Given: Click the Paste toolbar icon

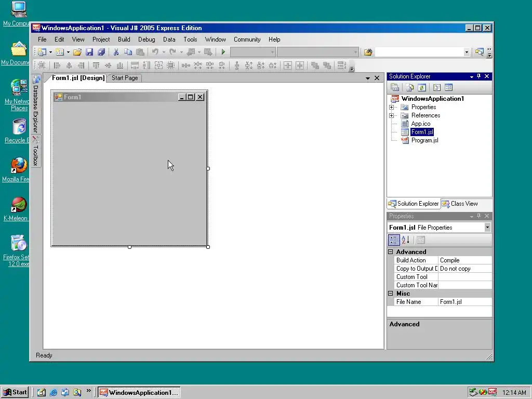Looking at the screenshot, I should pyautogui.click(x=140, y=52).
